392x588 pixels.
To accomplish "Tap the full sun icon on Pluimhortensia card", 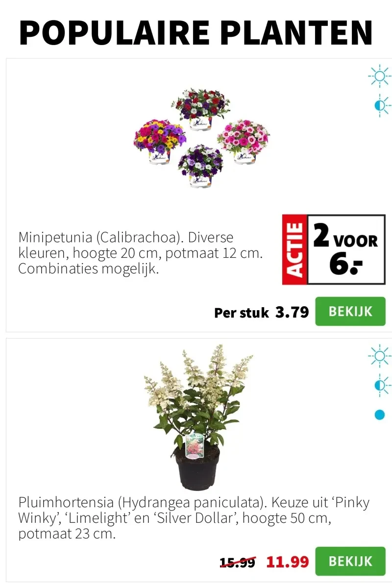I will 380,356.
